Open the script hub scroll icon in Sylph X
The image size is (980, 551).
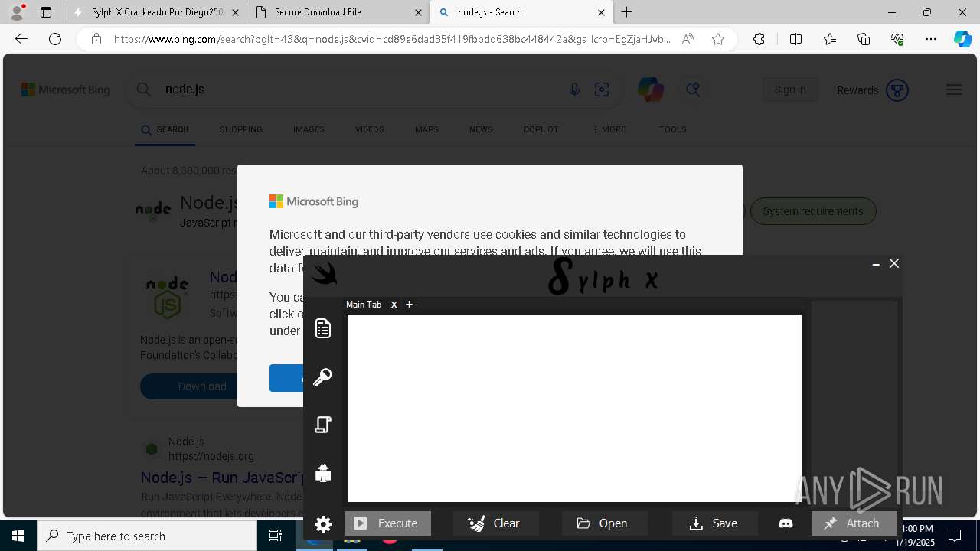[323, 425]
